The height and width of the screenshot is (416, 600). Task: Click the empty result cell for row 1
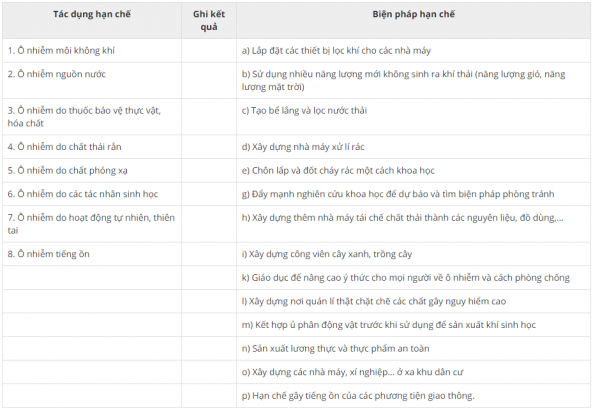pyautogui.click(x=209, y=51)
